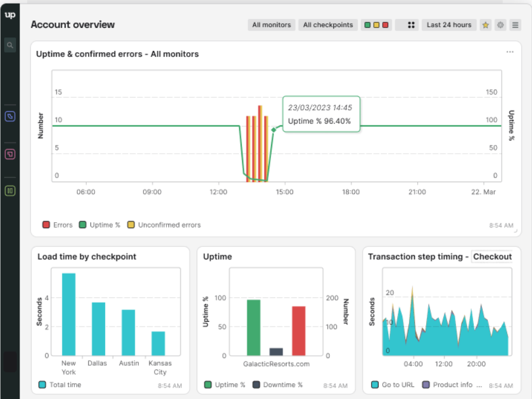
Task: Click the Uptrends logo in sidebar
Action: click(10, 15)
